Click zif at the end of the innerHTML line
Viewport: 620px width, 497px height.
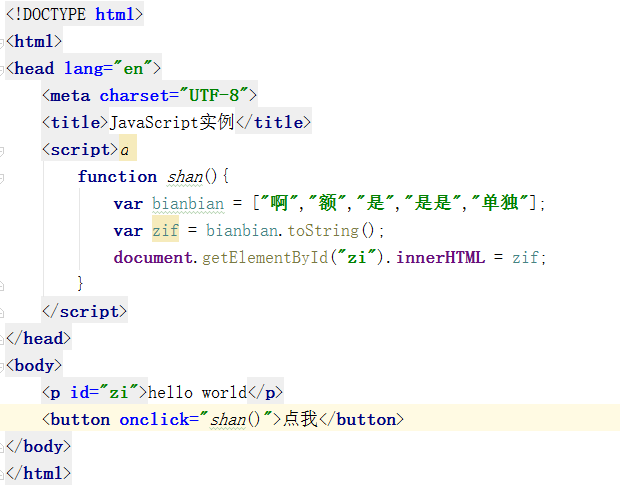tap(525, 258)
